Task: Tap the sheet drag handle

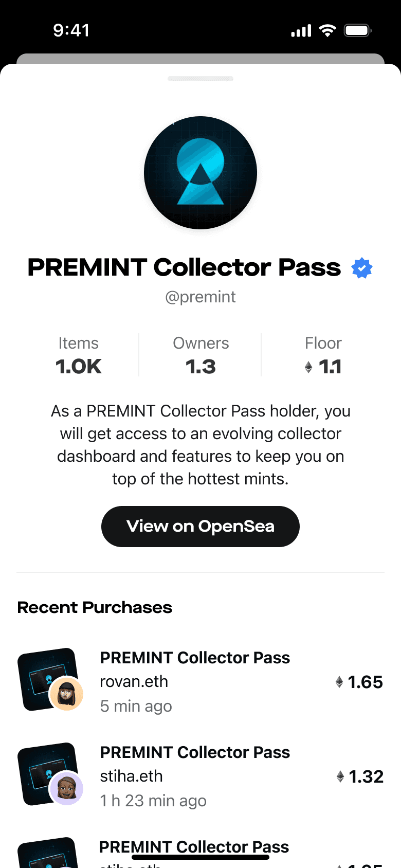Action: (x=200, y=79)
